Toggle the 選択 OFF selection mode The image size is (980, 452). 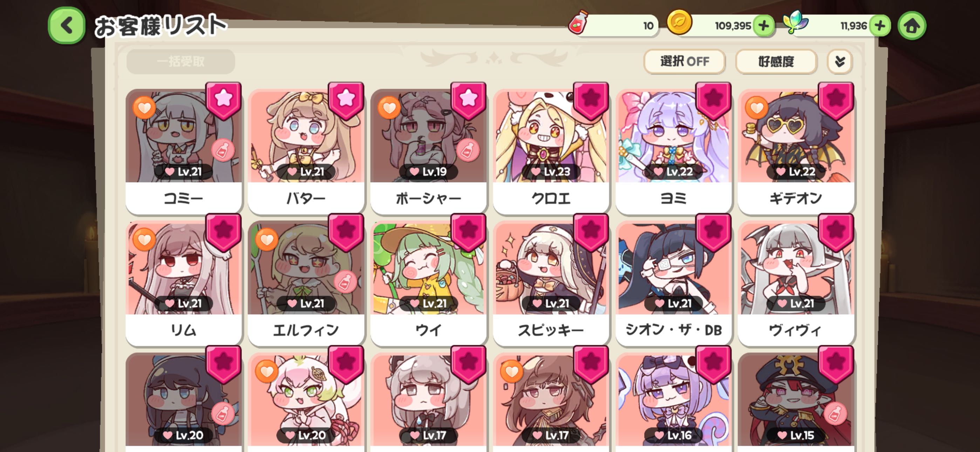(x=684, y=61)
